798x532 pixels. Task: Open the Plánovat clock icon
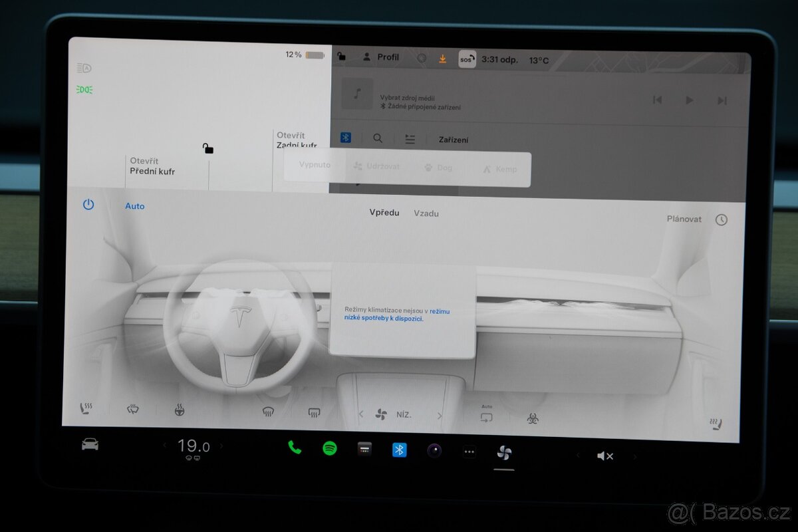click(721, 219)
